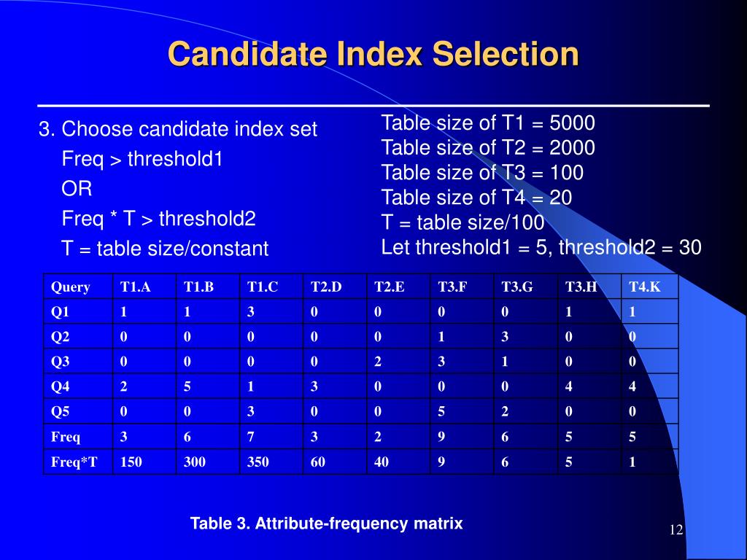Select the T1.A column header

(135, 287)
